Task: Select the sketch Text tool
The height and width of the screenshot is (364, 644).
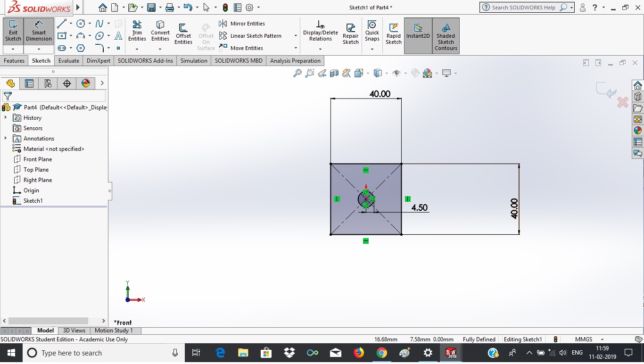Action: point(118,36)
